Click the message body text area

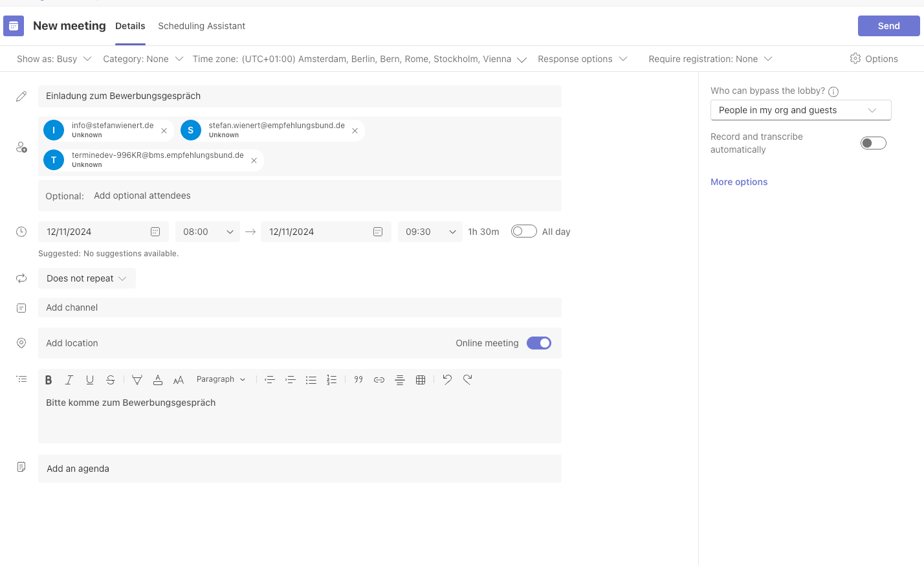click(x=300, y=417)
